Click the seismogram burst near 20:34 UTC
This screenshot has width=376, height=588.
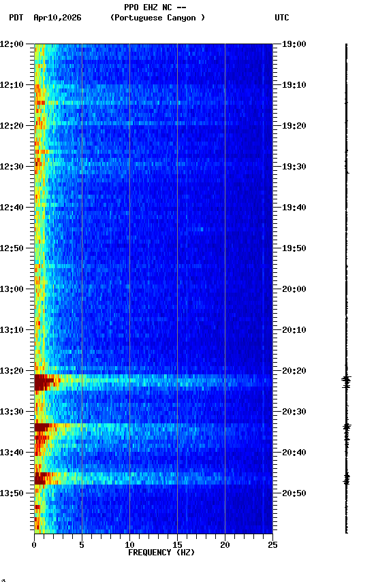point(347,427)
